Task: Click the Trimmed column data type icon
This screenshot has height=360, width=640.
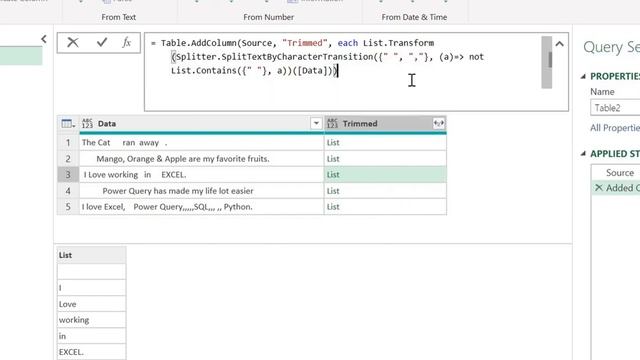Action: pos(332,123)
